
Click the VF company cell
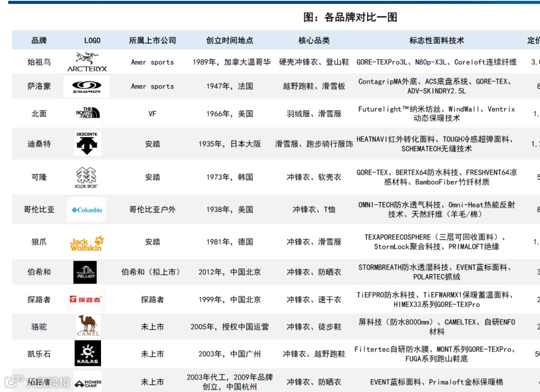[x=152, y=114]
